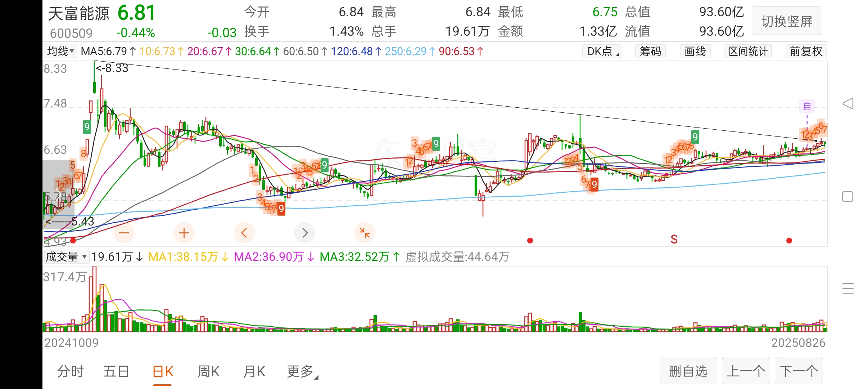Tap the red dot under the 5.43 low
Viewport: 868px width, 389px height.
73,240
